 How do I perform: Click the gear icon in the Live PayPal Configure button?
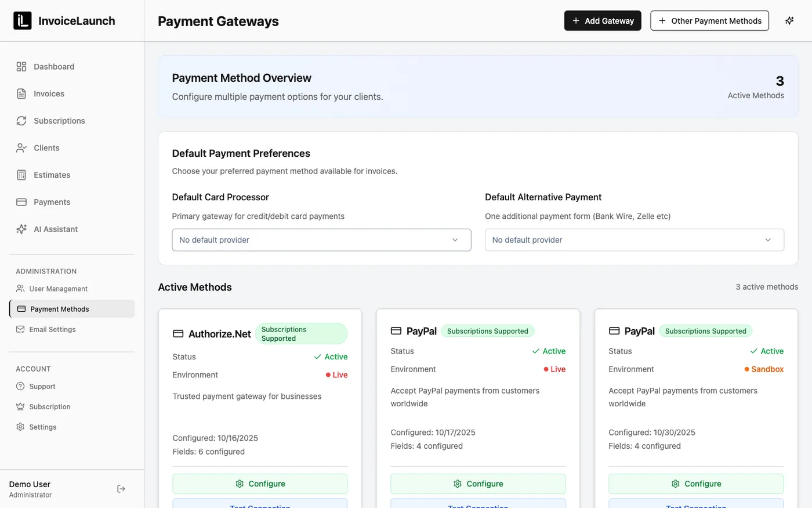458,484
